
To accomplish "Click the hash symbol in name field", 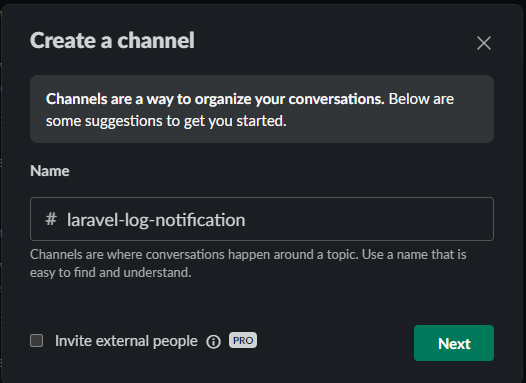I will click(51, 219).
